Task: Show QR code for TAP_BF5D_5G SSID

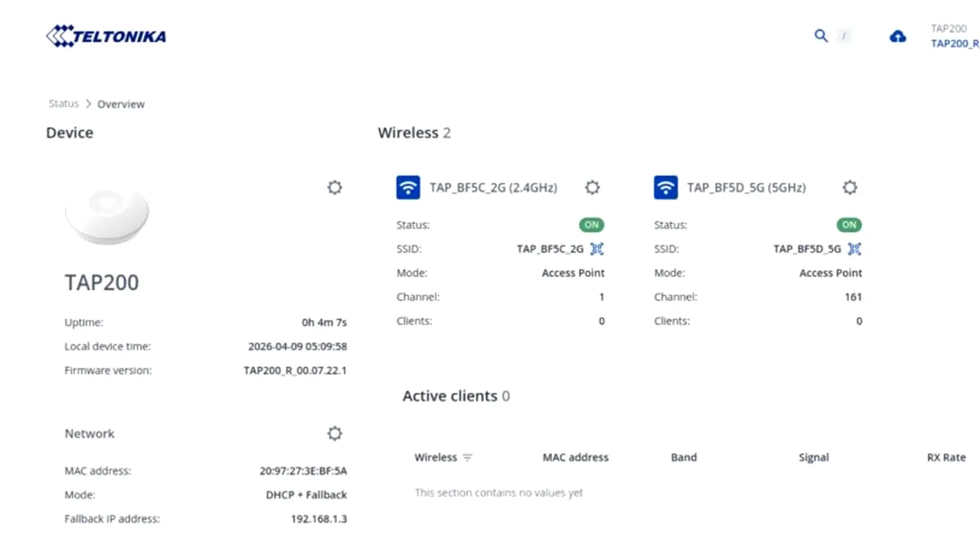Action: pyautogui.click(x=854, y=249)
